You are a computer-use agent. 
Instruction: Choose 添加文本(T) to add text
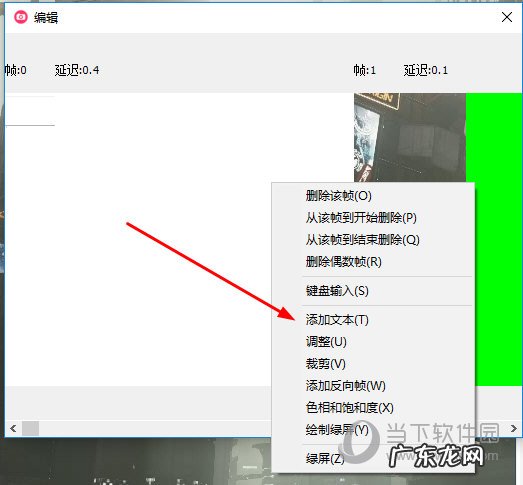373,320
